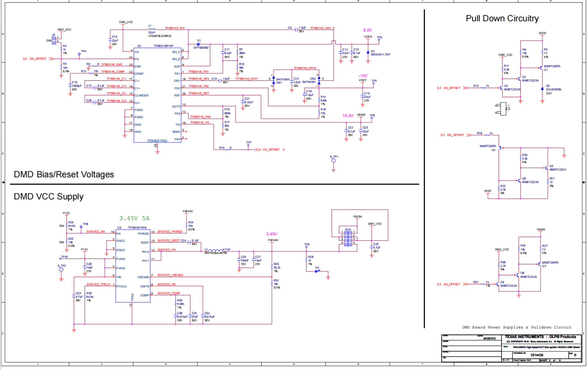The width and height of the screenshot is (588, 370).
Task: Select the Texas Instruments DLP Products title
Action: [540, 337]
